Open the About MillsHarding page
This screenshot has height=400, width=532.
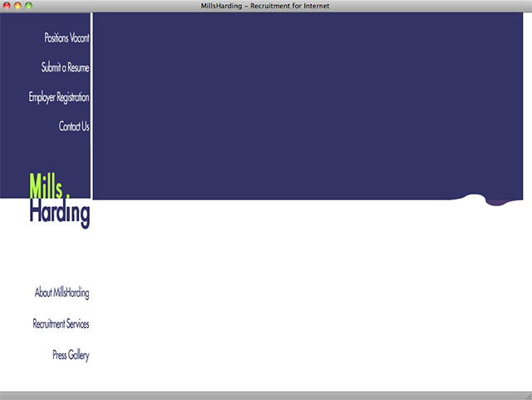pyautogui.click(x=62, y=293)
